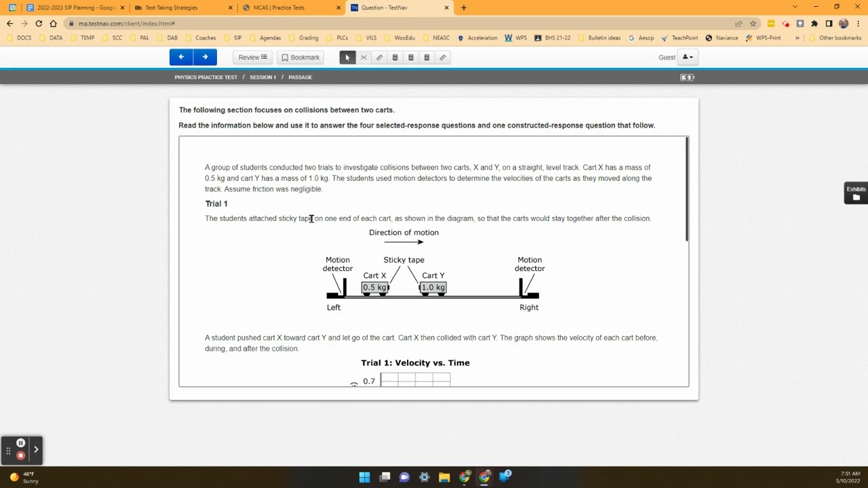The image size is (868, 488).
Task: Expand the recorder controls arrow
Action: [x=36, y=449]
